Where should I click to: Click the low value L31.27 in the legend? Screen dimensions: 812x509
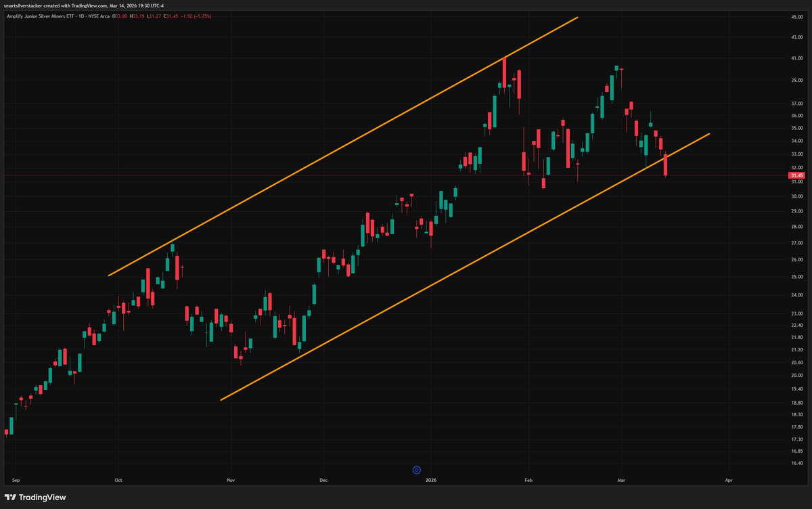154,16
